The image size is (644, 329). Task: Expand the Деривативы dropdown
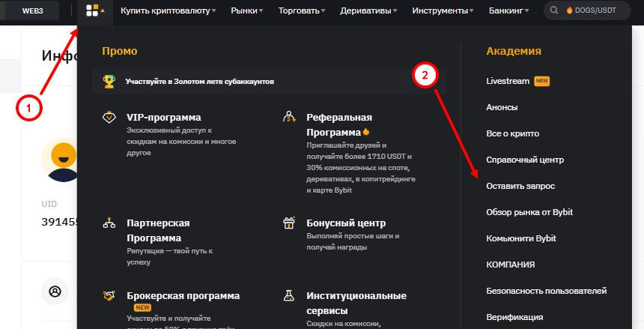pyautogui.click(x=368, y=11)
